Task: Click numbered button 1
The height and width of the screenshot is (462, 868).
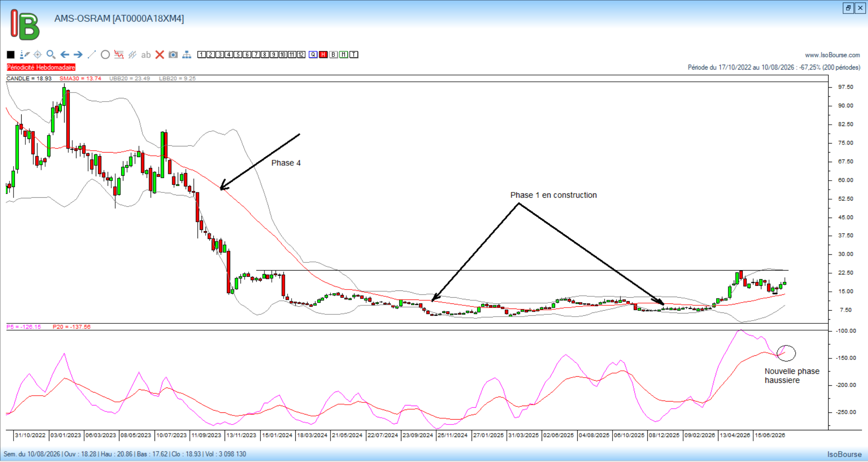Action: pos(202,55)
